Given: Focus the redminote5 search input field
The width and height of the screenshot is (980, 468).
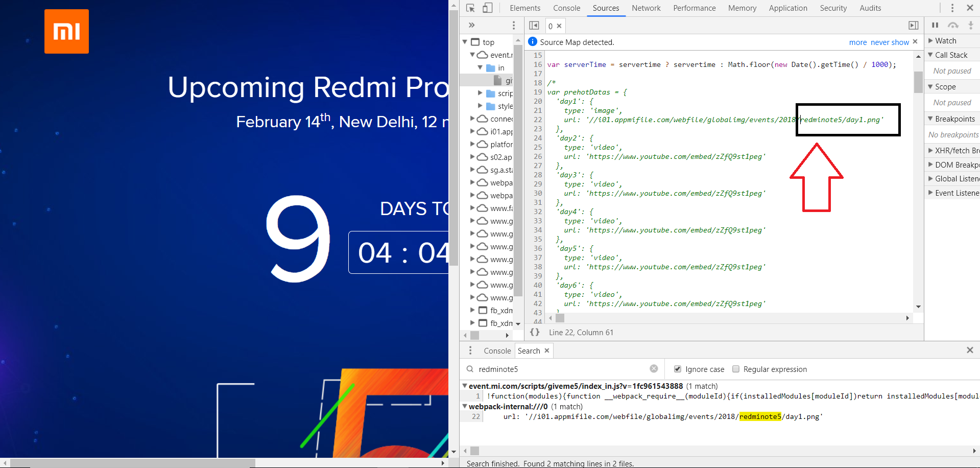Looking at the screenshot, I should coord(562,369).
